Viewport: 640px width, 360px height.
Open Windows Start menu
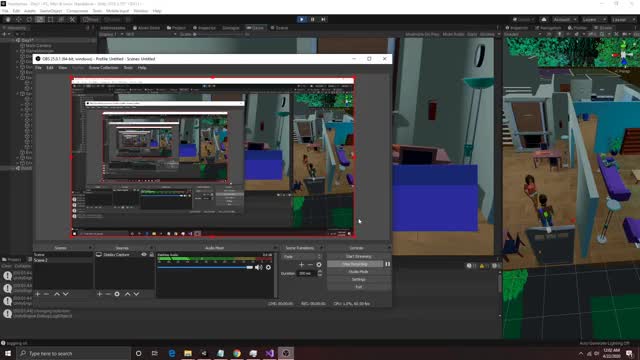[8, 353]
